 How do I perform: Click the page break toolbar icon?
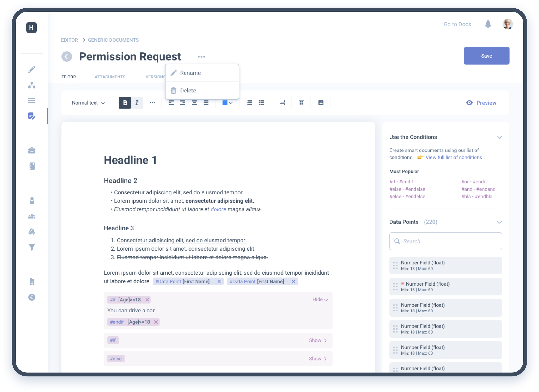click(282, 103)
